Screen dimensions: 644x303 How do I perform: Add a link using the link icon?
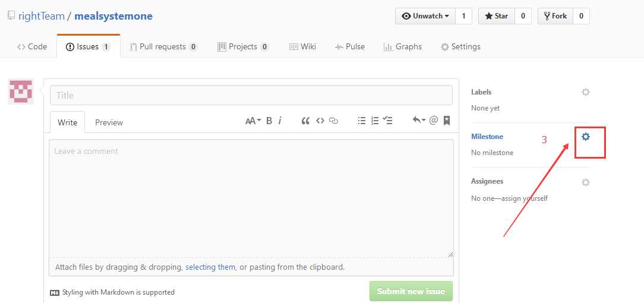[333, 121]
